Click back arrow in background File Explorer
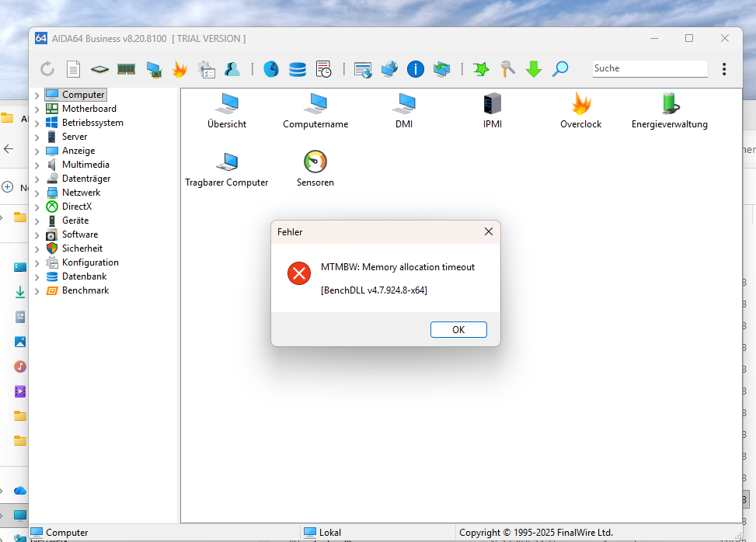Viewport: 756px width, 542px height. pyautogui.click(x=9, y=149)
